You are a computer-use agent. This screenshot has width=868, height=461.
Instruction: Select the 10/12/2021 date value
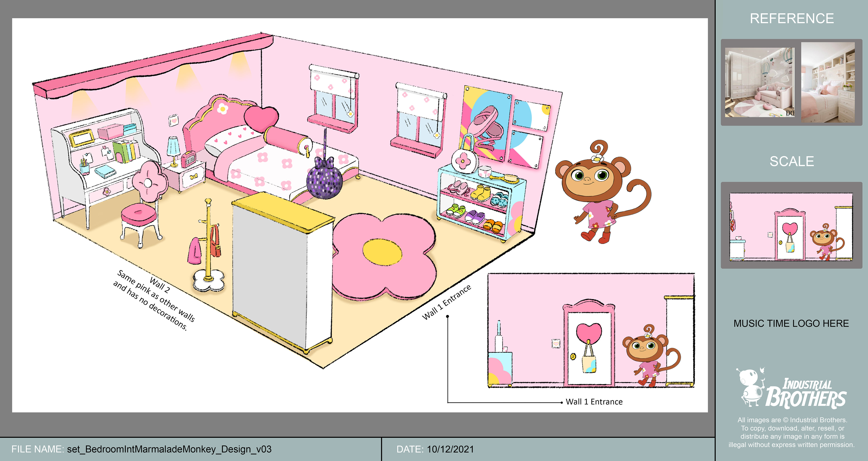tap(450, 449)
